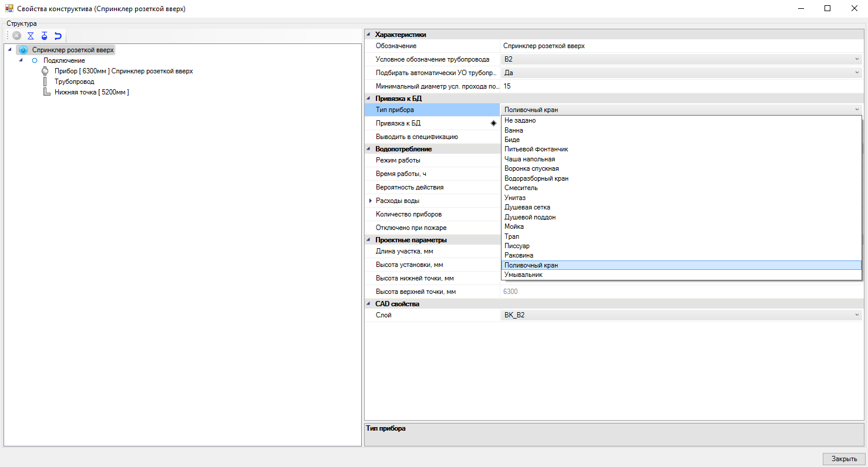Choose Душевая сетка option
The height and width of the screenshot is (467, 868).
pos(681,207)
